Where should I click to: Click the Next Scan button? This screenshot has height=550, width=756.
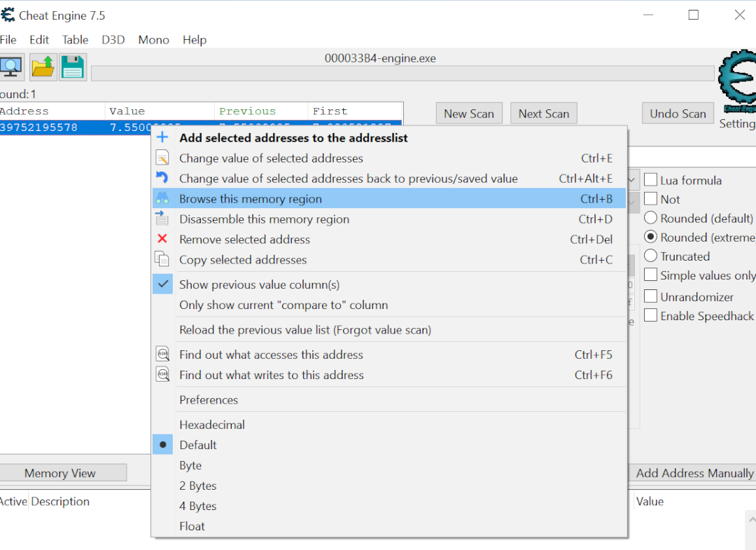544,114
